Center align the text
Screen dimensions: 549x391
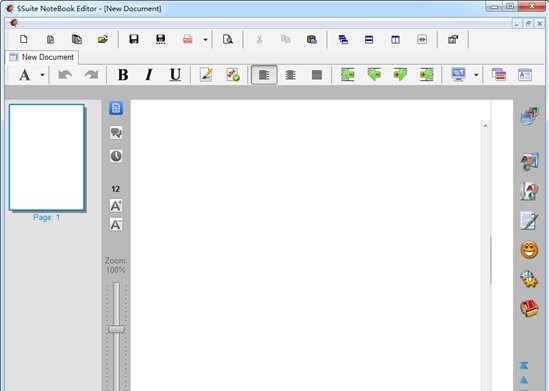click(x=290, y=75)
